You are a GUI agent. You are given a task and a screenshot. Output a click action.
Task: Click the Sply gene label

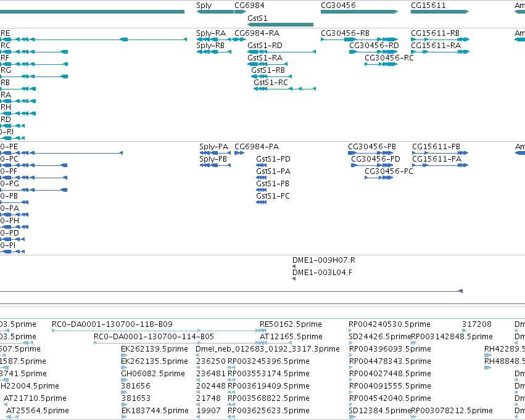point(204,6)
